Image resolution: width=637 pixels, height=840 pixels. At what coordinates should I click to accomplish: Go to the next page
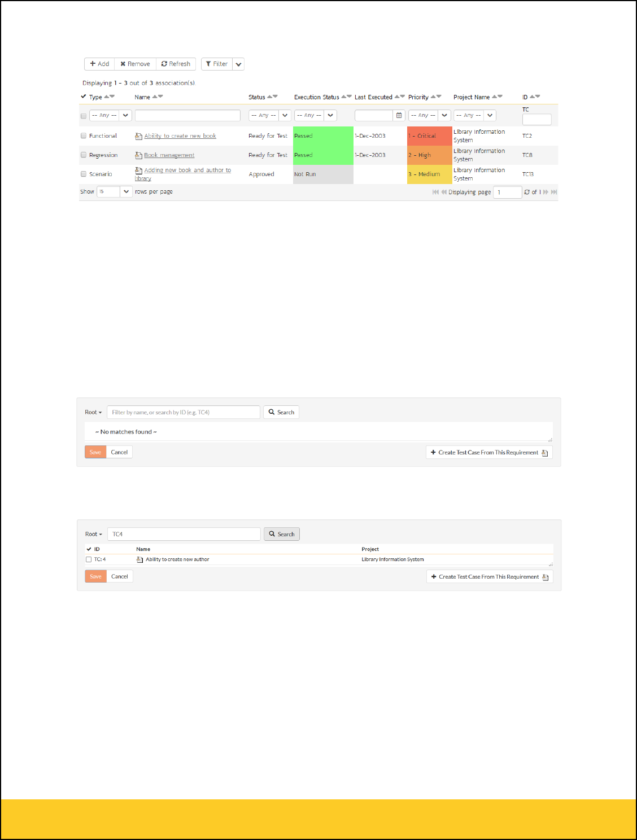coord(546,192)
